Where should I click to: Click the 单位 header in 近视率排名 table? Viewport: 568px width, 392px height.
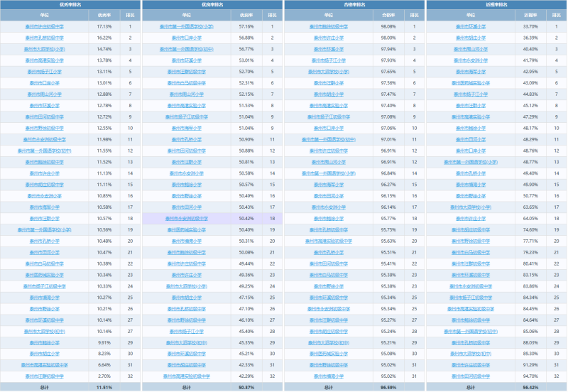471,14
